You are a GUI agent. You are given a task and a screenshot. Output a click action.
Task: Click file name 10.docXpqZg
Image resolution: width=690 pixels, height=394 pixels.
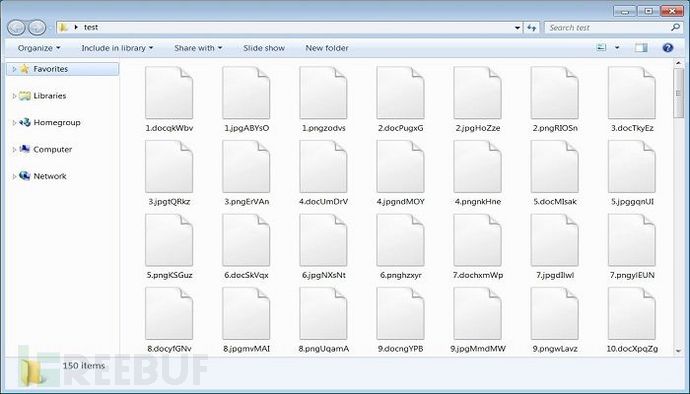(x=632, y=349)
